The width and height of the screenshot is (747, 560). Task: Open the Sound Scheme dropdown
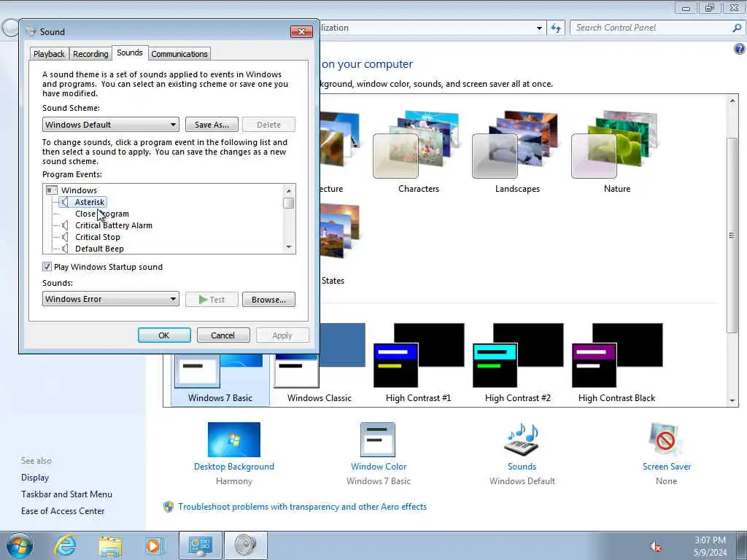(x=111, y=125)
